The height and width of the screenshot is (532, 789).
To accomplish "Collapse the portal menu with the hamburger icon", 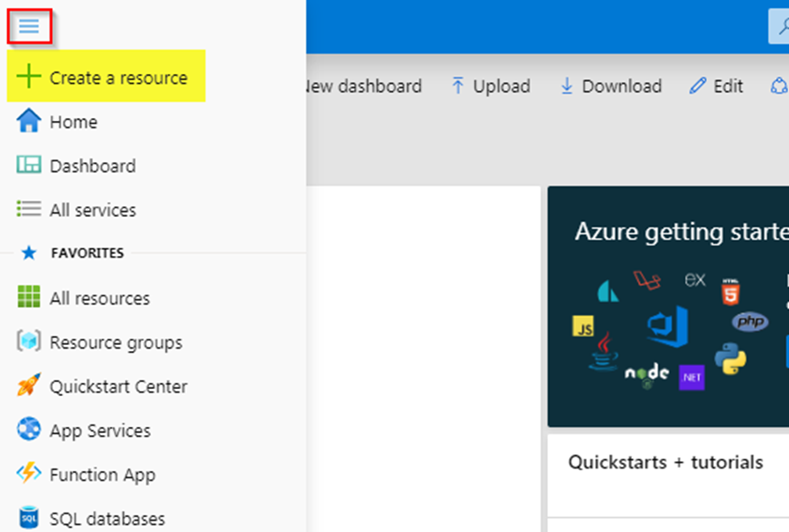I will [29, 26].
